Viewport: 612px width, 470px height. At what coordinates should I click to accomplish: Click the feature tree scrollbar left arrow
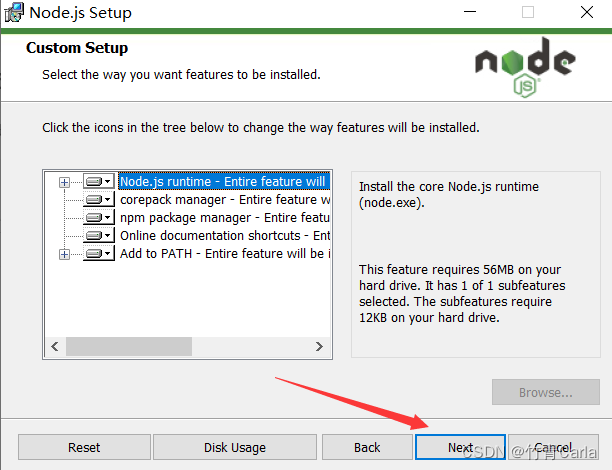[x=55, y=346]
